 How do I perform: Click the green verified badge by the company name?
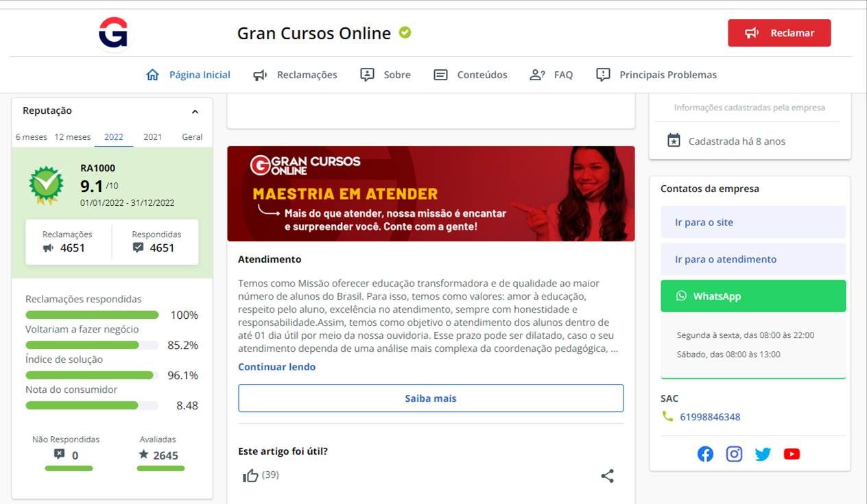click(405, 32)
